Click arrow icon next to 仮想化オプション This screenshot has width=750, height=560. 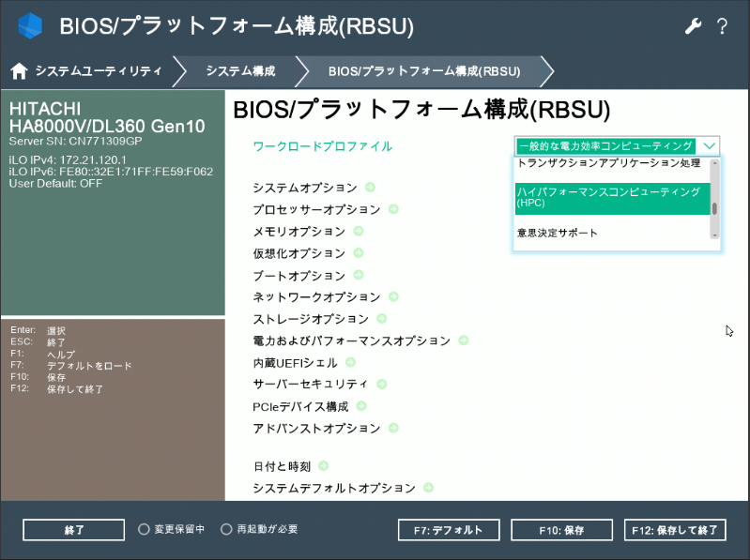[359, 252]
